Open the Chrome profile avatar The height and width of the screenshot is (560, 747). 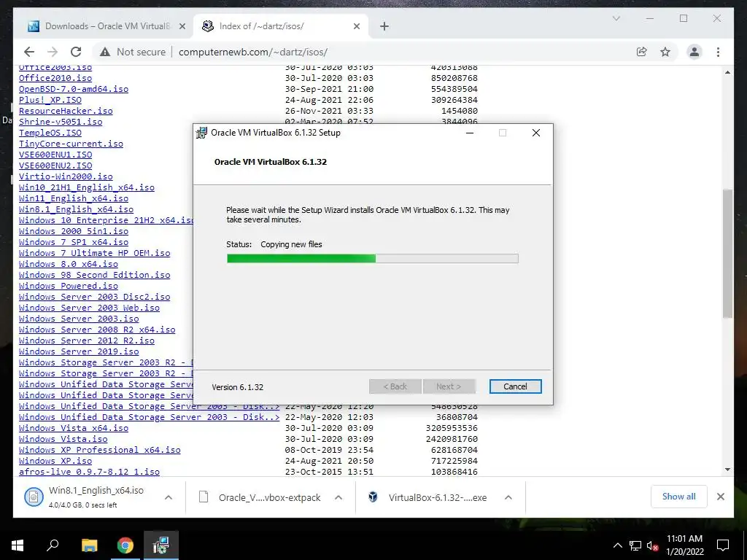(694, 52)
